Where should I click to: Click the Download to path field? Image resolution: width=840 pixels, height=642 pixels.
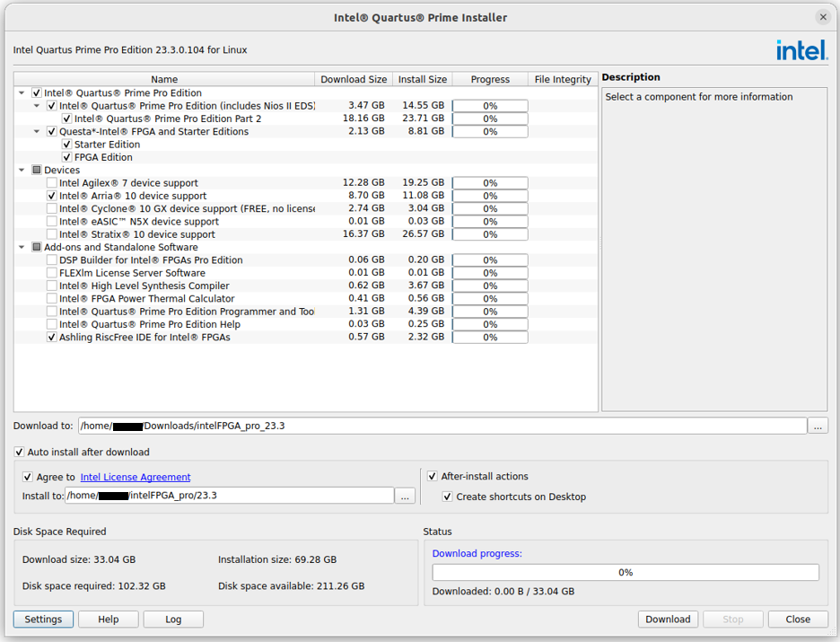point(442,426)
